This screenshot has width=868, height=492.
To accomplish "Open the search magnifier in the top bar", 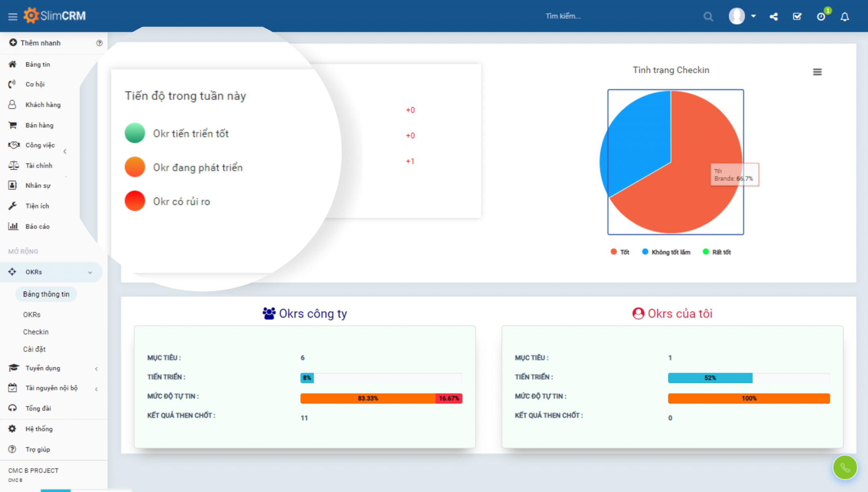I will [708, 16].
